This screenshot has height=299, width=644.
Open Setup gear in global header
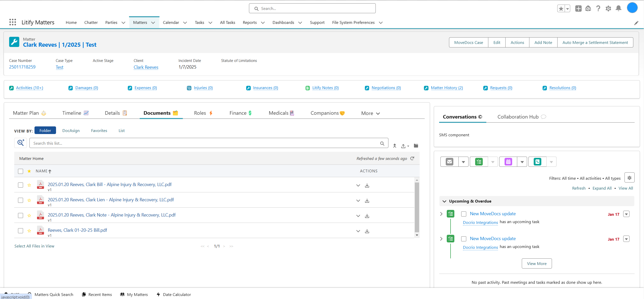pos(608,9)
